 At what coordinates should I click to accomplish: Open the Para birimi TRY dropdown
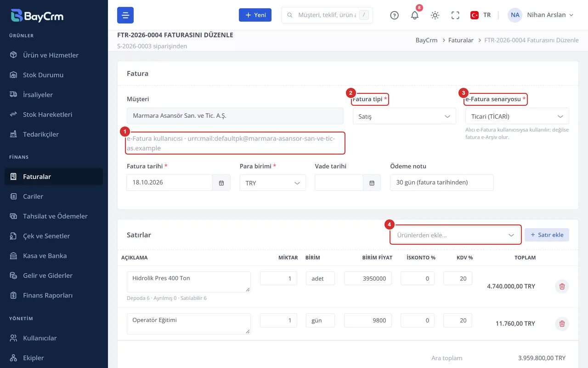pyautogui.click(x=273, y=183)
